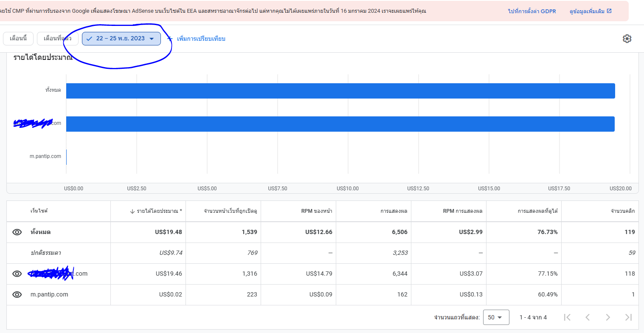Image resolution: width=644 pixels, height=333 pixels.
Task: Sort by RPM การแสดงผล column header
Action: click(463, 211)
